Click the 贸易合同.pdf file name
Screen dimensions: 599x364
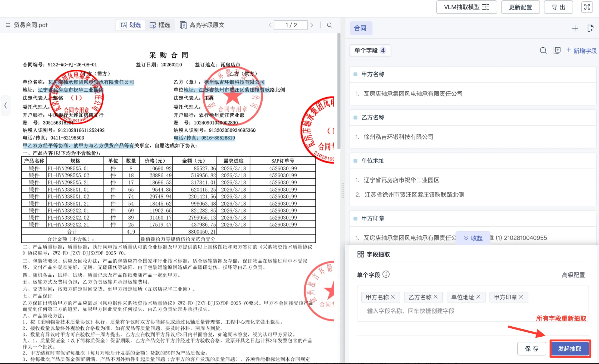tap(31, 25)
